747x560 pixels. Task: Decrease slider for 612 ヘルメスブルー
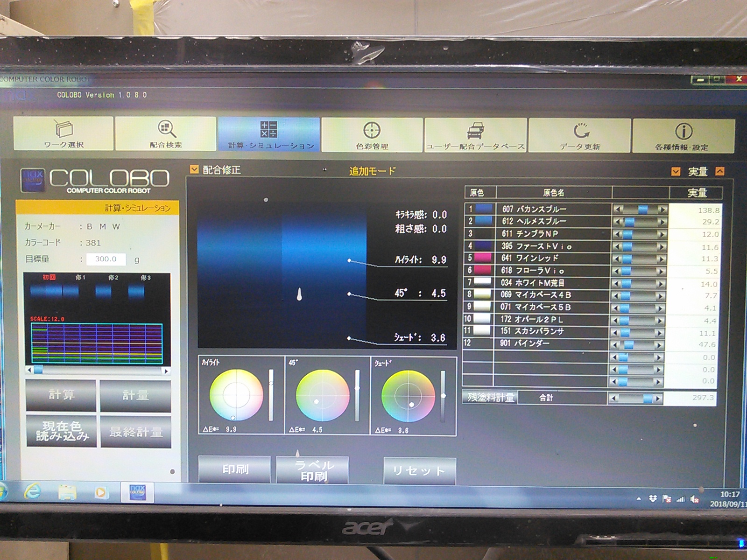point(618,222)
